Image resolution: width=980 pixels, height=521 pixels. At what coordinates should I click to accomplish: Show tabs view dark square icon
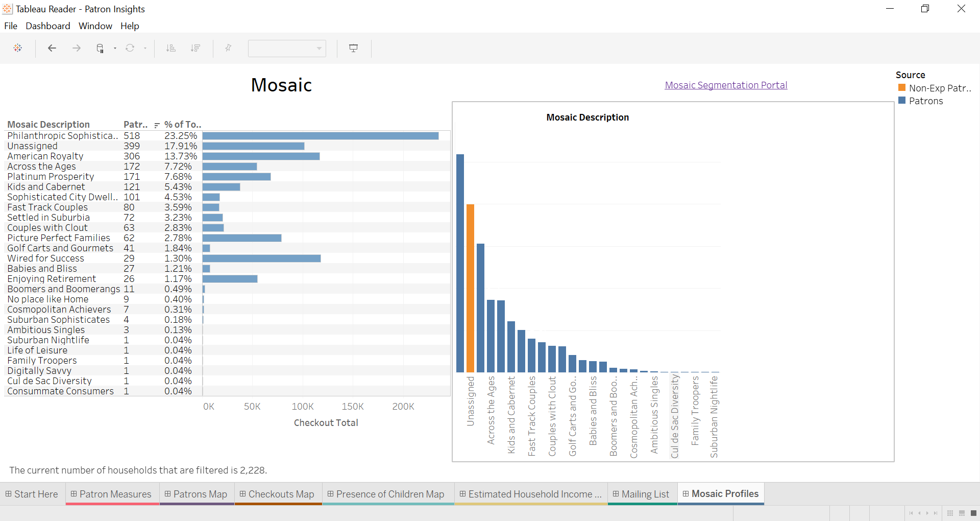[x=973, y=513]
